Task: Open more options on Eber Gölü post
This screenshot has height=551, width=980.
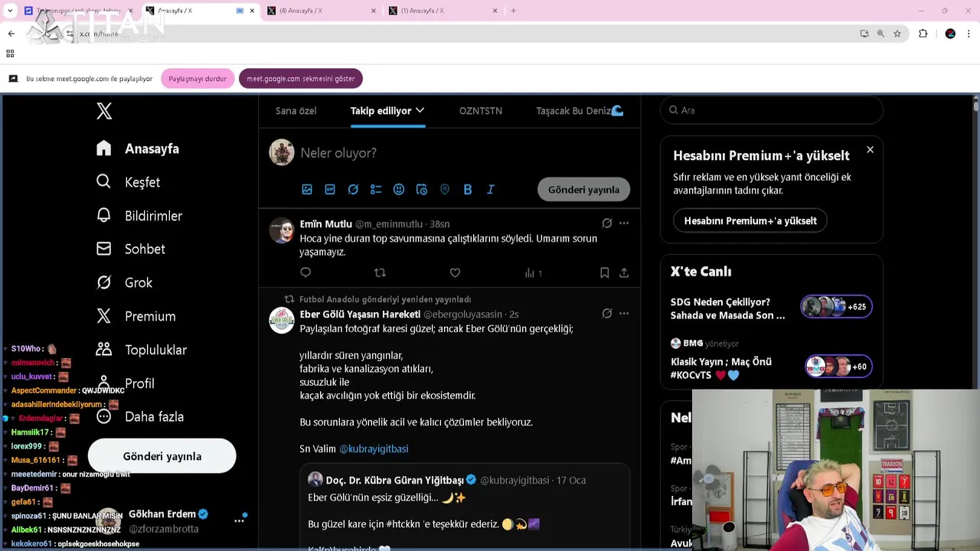Action: [x=624, y=313]
